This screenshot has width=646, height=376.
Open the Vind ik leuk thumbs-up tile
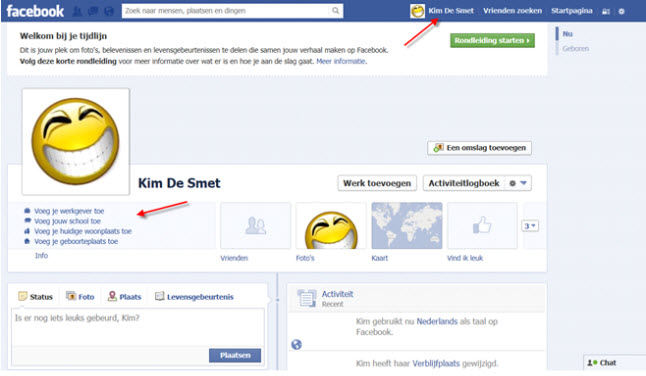coord(482,225)
